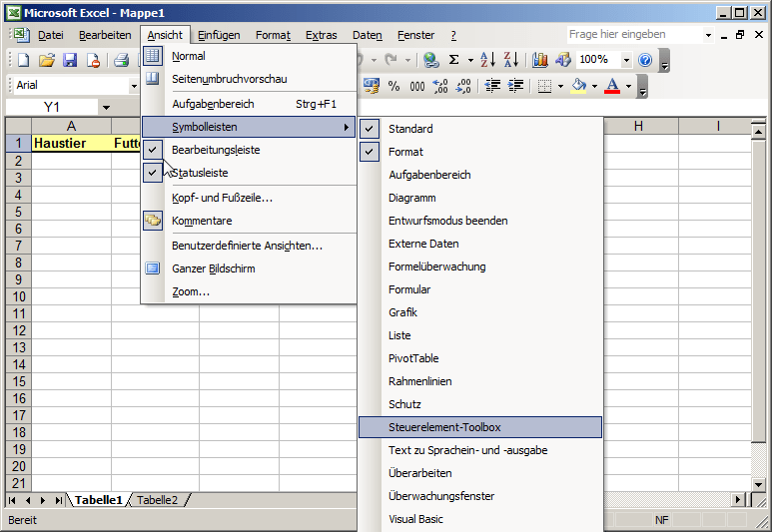Viewport: 772px width, 532px height.
Task: Open the Chart Wizard icon
Action: pos(540,60)
